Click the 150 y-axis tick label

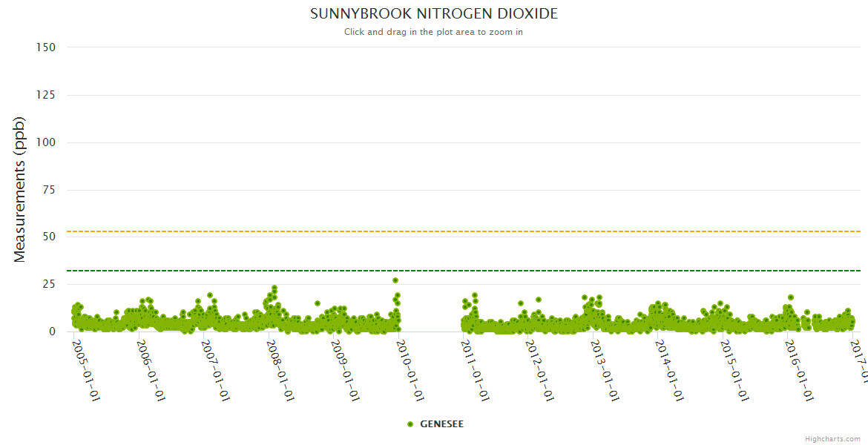coord(46,47)
